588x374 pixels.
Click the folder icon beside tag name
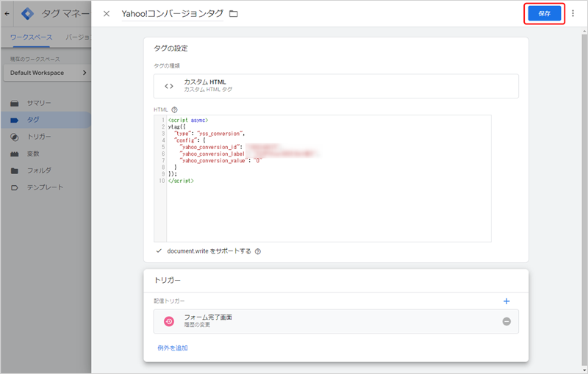(x=234, y=14)
